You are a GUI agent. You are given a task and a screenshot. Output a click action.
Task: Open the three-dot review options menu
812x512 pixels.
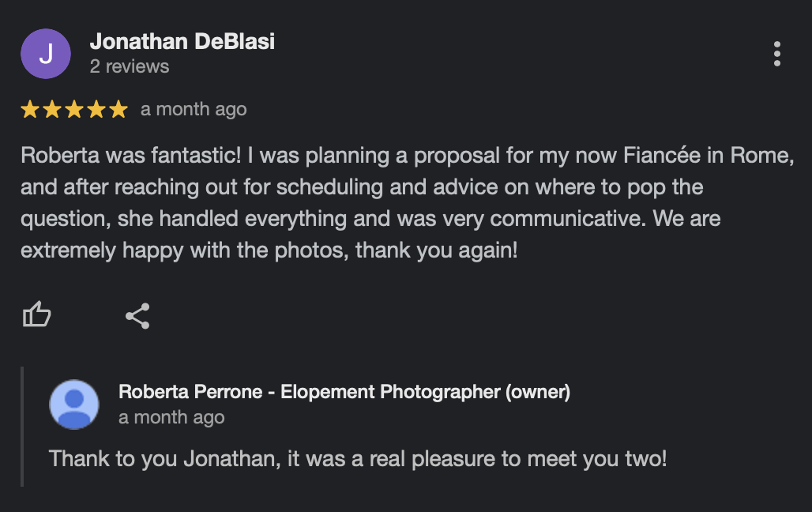pyautogui.click(x=777, y=54)
